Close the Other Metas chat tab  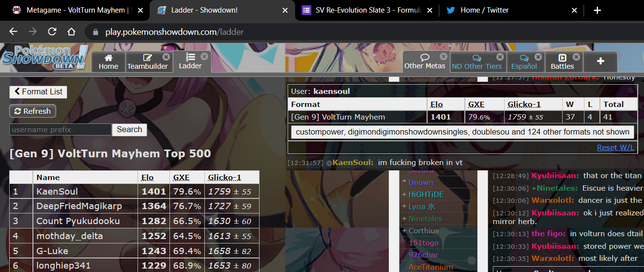tap(443, 56)
